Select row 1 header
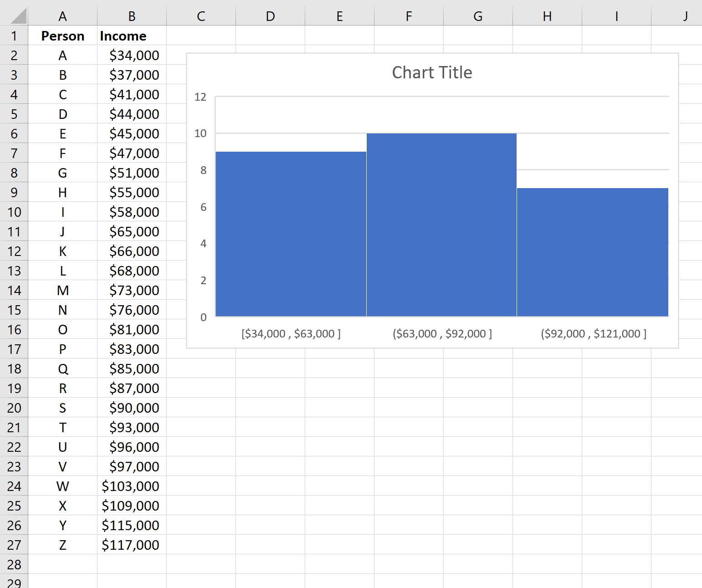 14,36
